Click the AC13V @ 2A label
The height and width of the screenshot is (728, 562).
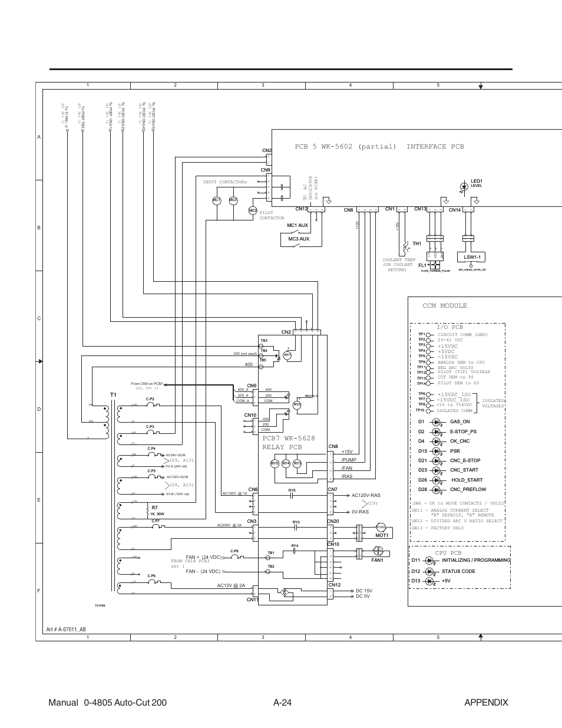click(231, 585)
